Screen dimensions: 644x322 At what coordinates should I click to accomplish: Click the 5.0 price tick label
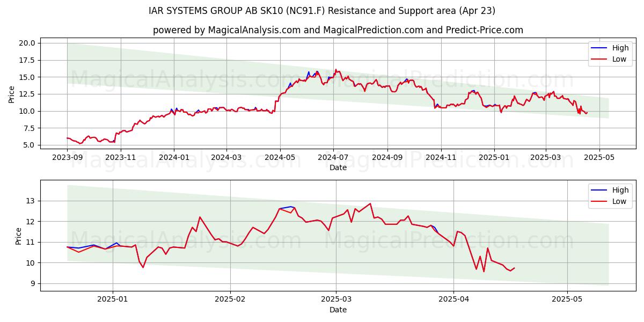[x=29, y=145]
